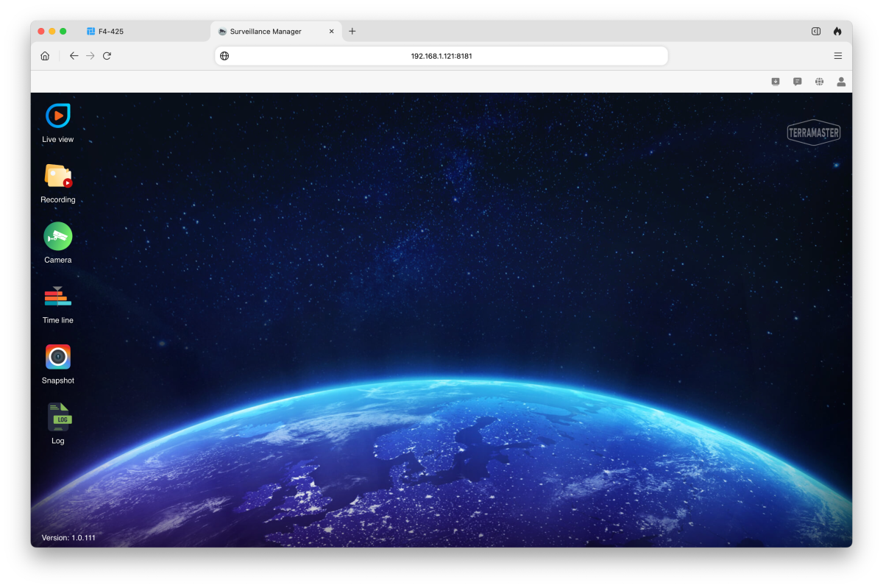
Task: Go to browser home page
Action: 45,56
